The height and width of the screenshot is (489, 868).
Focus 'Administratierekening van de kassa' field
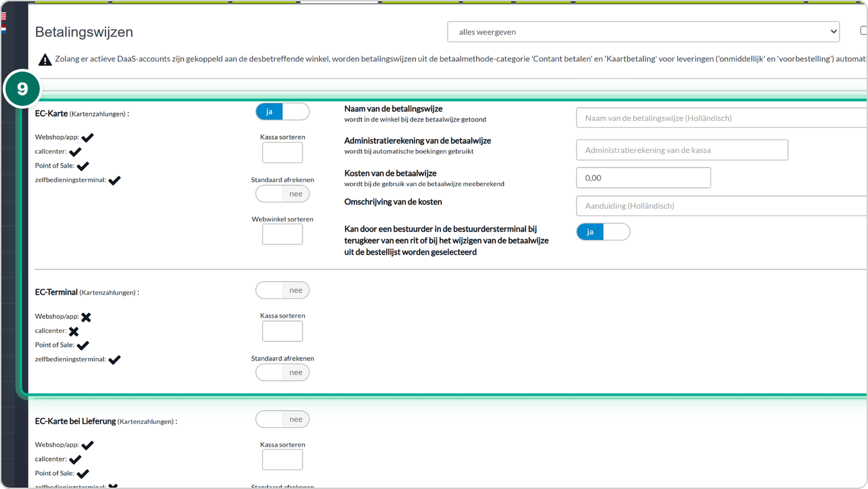682,150
